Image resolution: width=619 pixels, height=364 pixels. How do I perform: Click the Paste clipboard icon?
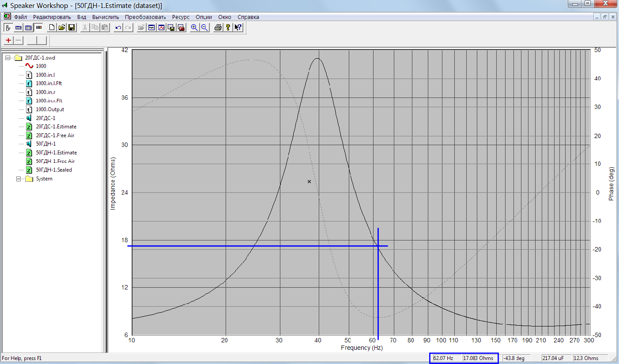click(x=105, y=27)
